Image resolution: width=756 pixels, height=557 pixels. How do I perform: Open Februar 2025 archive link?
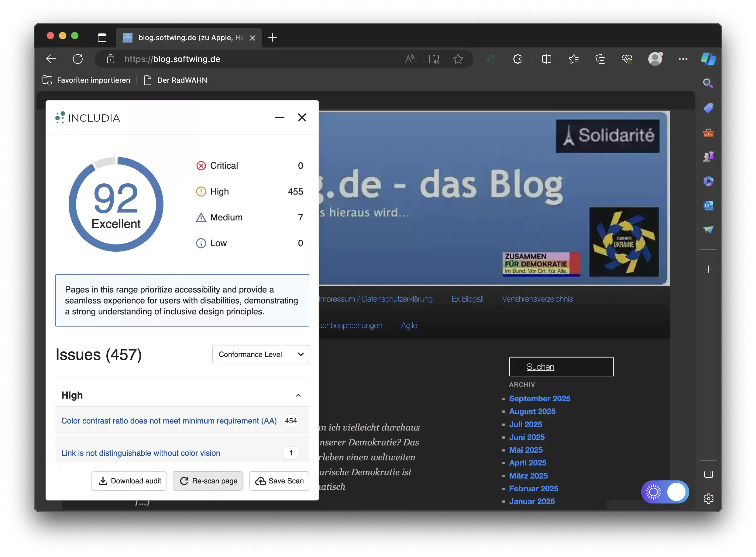point(534,489)
